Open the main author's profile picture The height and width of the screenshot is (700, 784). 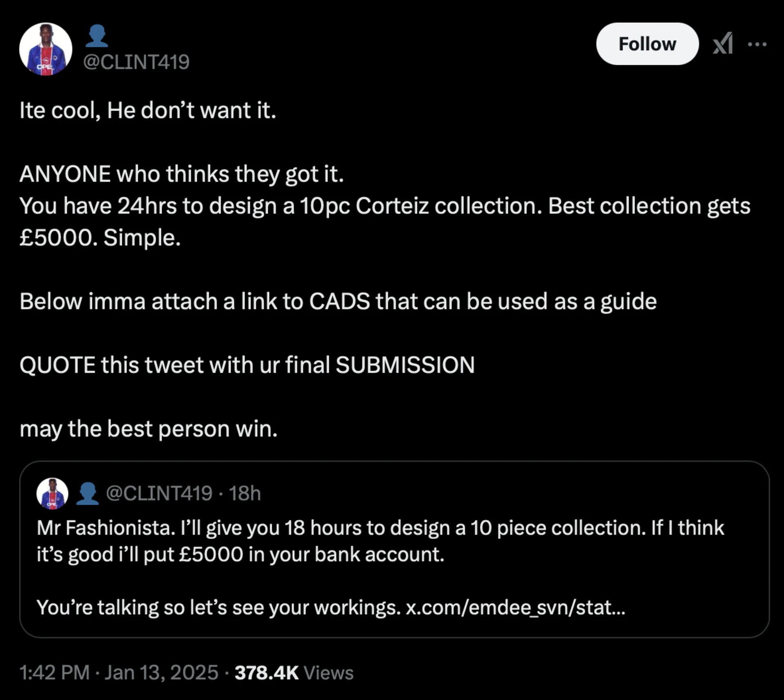pyautogui.click(x=45, y=49)
